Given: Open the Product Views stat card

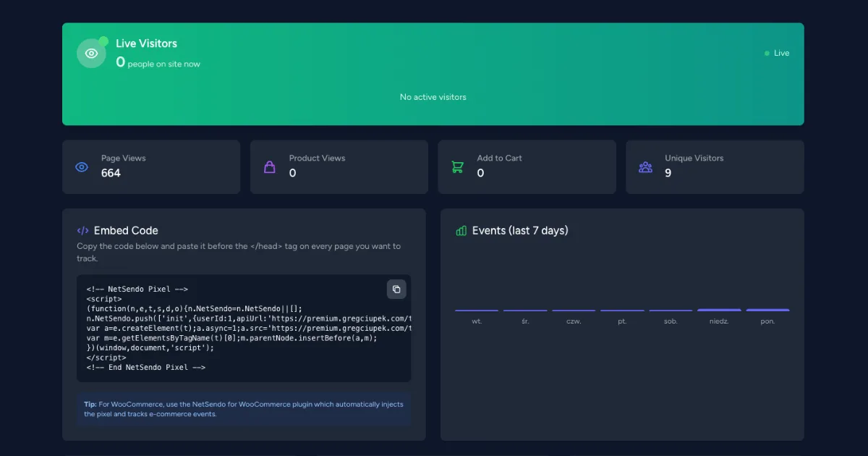Looking at the screenshot, I should point(339,167).
